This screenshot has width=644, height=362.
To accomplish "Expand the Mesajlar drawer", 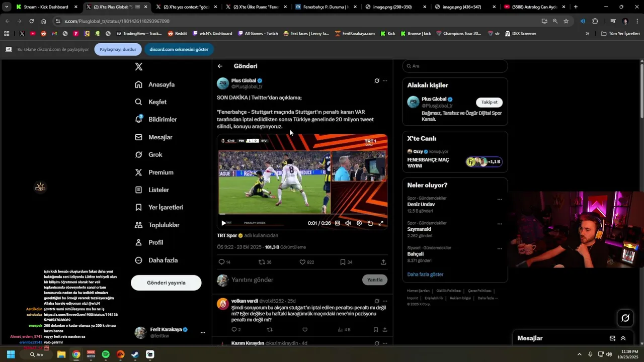I will (x=623, y=338).
